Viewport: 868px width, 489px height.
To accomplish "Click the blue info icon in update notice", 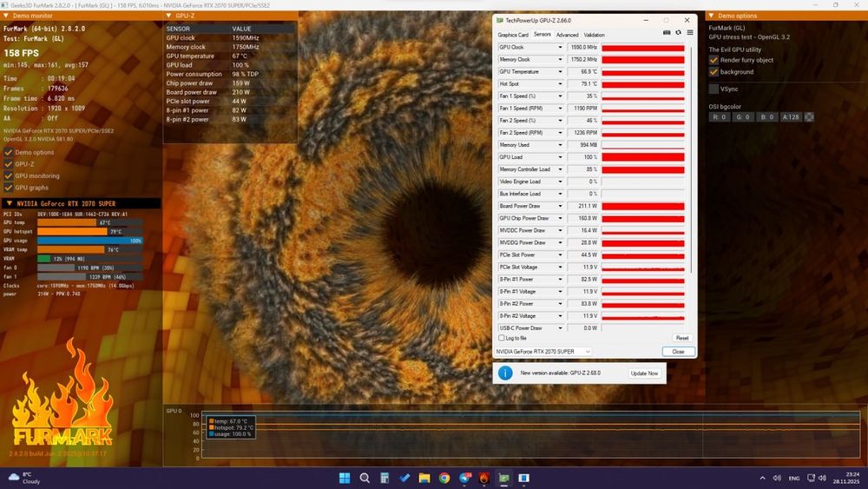I will click(x=505, y=373).
